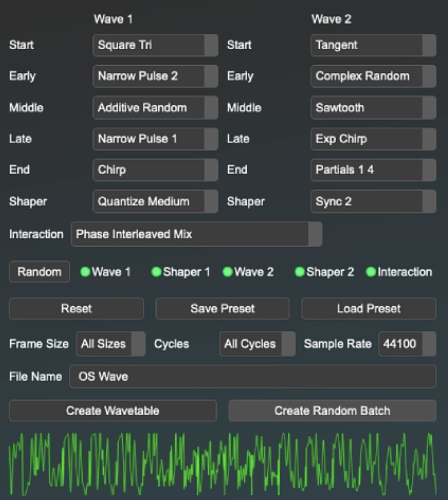This screenshot has height=500, width=448.
Task: Open the Wave 2 Late dropdown showing Exp Chirp
Action: coord(372,139)
